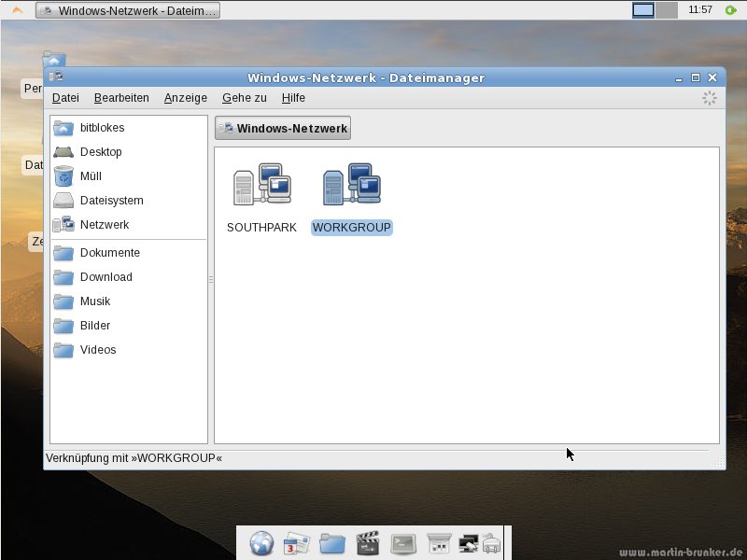
Task: Open the Hilfe menu
Action: pos(293,98)
